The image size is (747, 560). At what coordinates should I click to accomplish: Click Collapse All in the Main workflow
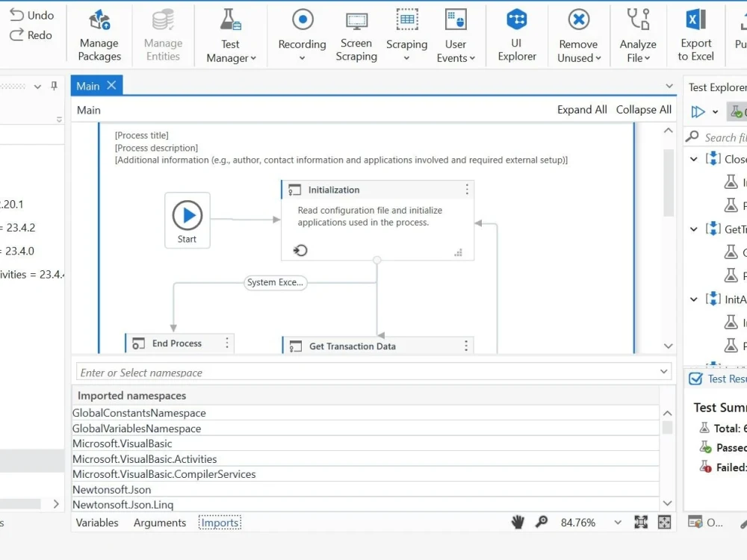(x=643, y=110)
